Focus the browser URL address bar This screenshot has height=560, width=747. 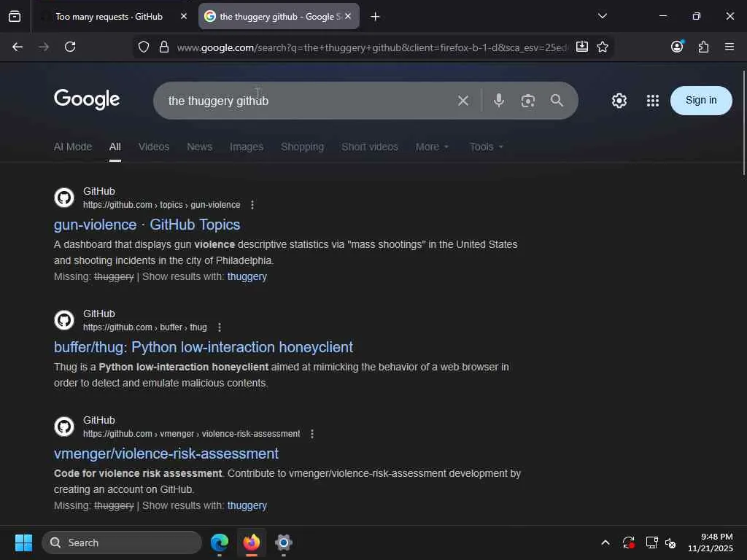click(371, 47)
